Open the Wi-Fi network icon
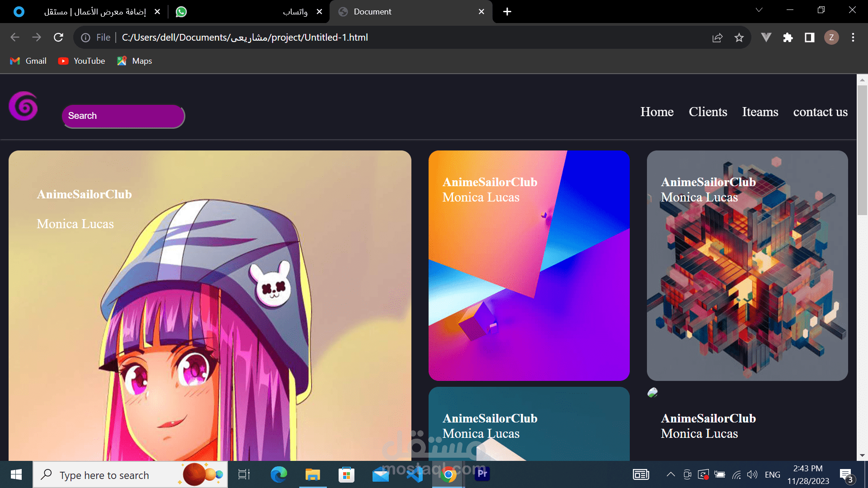 click(736, 474)
